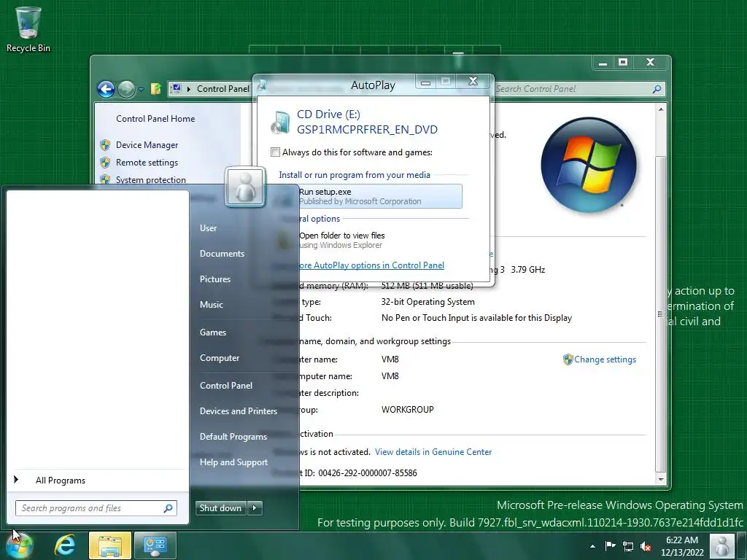
Task: Click the muted volume tray icon
Action: pyautogui.click(x=646, y=546)
